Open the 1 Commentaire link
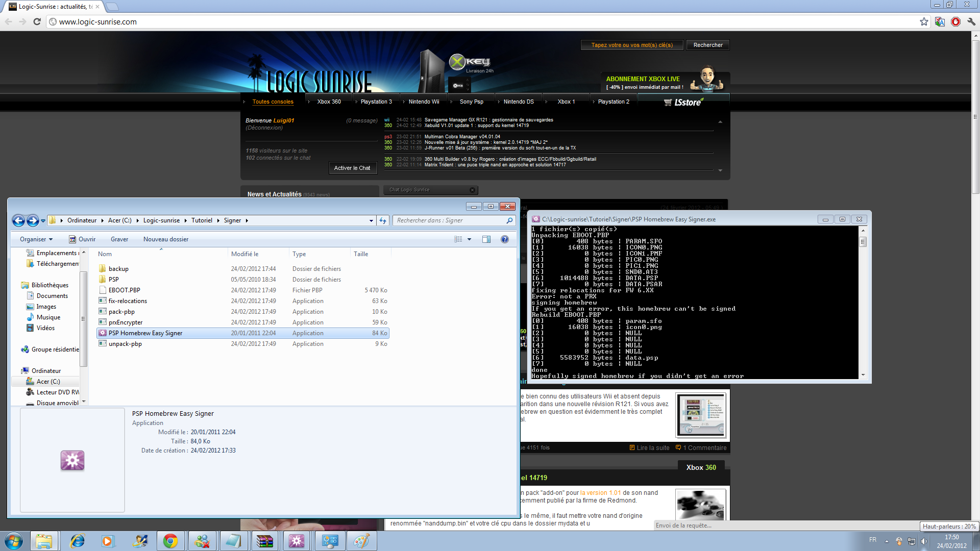Screen dimensions: 980x551 pos(701,448)
